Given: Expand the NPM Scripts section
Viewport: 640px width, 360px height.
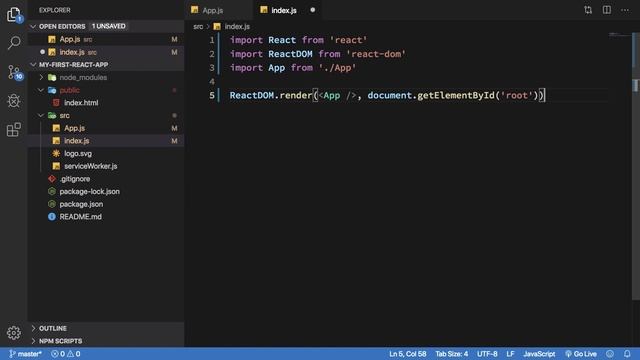Looking at the screenshot, I should 106,341.
